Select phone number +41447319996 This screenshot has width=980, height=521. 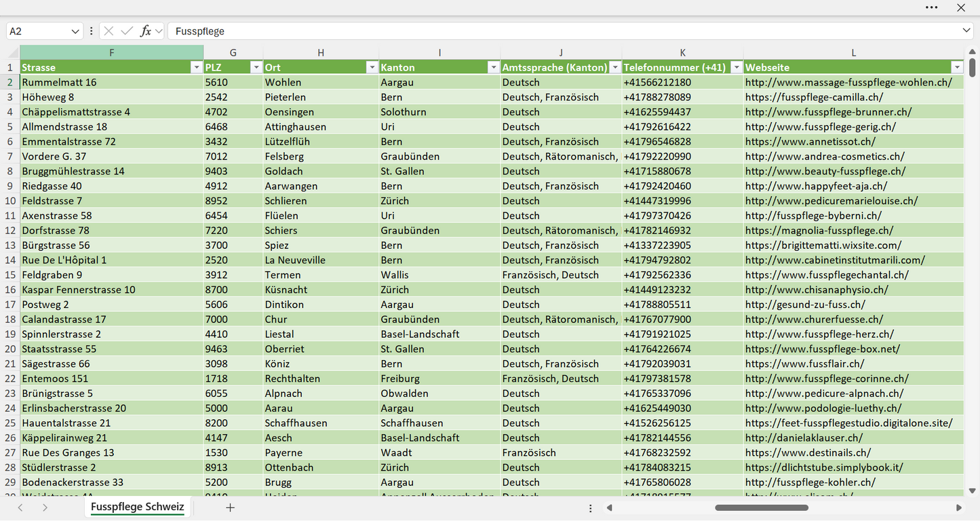(x=683, y=201)
